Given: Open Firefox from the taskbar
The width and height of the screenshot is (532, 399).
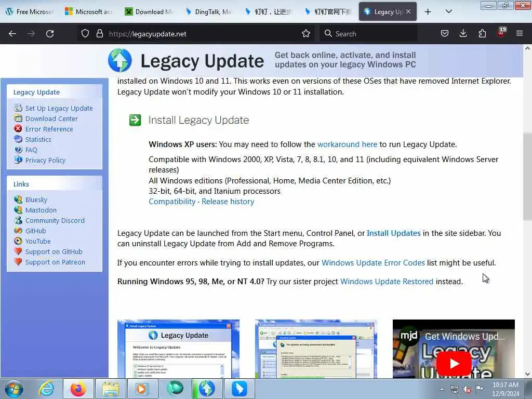Looking at the screenshot, I should point(78,389).
